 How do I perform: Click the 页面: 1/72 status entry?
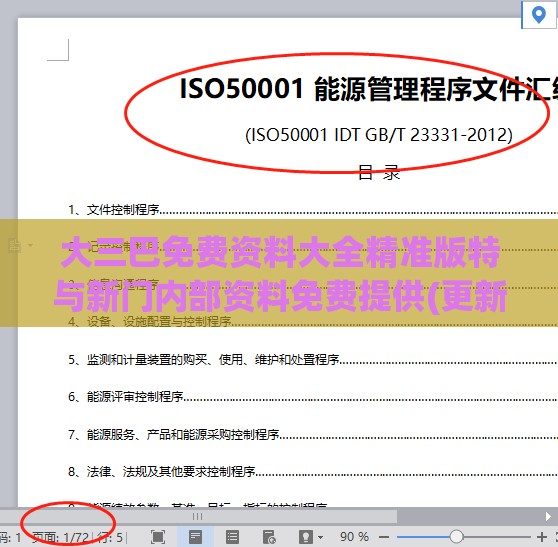pyautogui.click(x=60, y=537)
